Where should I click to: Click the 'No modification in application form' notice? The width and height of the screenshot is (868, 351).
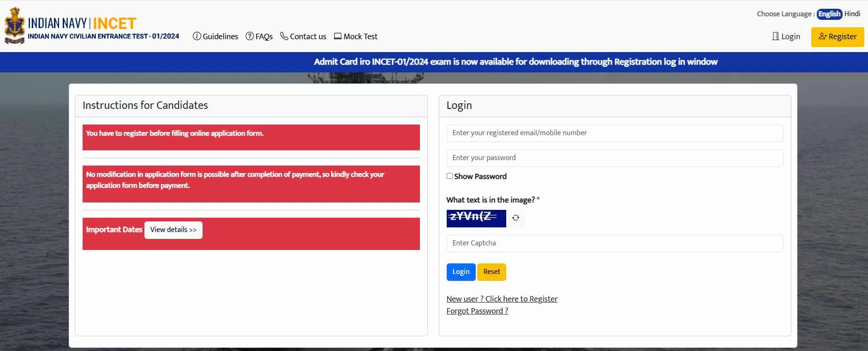click(x=251, y=184)
